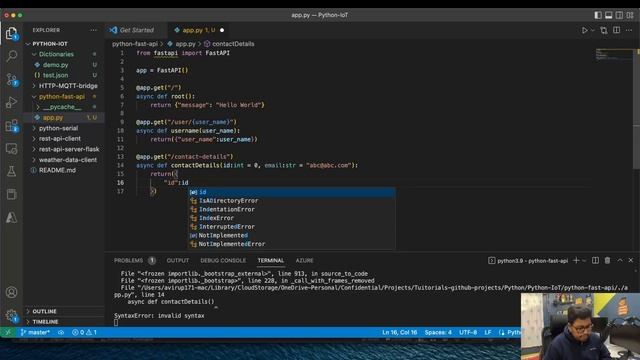Toggle primary side bar layout icon
Viewport: 640px width, 360px height.
coord(598,15)
